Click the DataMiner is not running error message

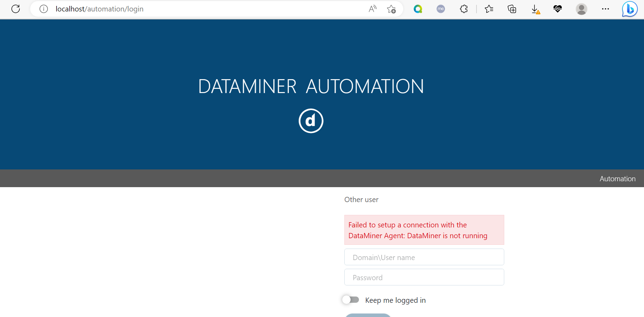click(x=424, y=230)
